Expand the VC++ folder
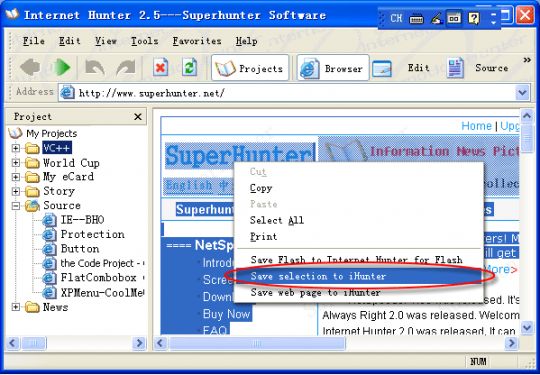This screenshot has height=375, width=540. (x=15, y=148)
